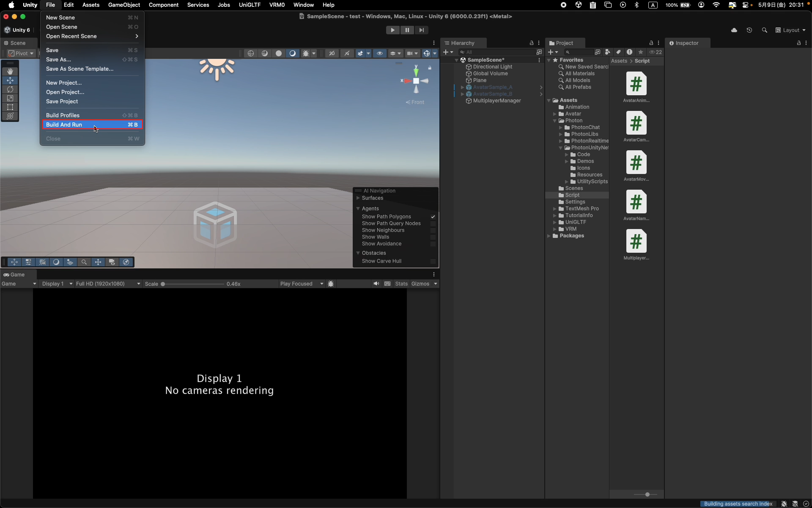Open the Open Recent Scene submenu

pyautogui.click(x=92, y=36)
